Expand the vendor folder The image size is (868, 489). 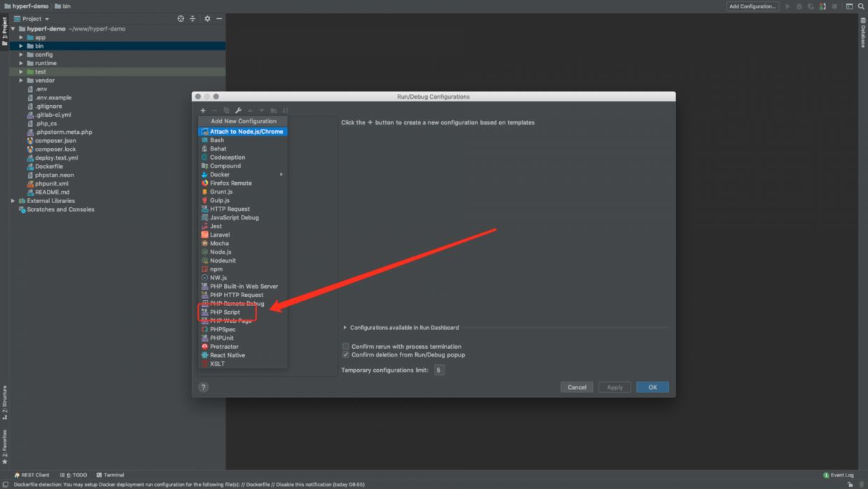click(21, 81)
